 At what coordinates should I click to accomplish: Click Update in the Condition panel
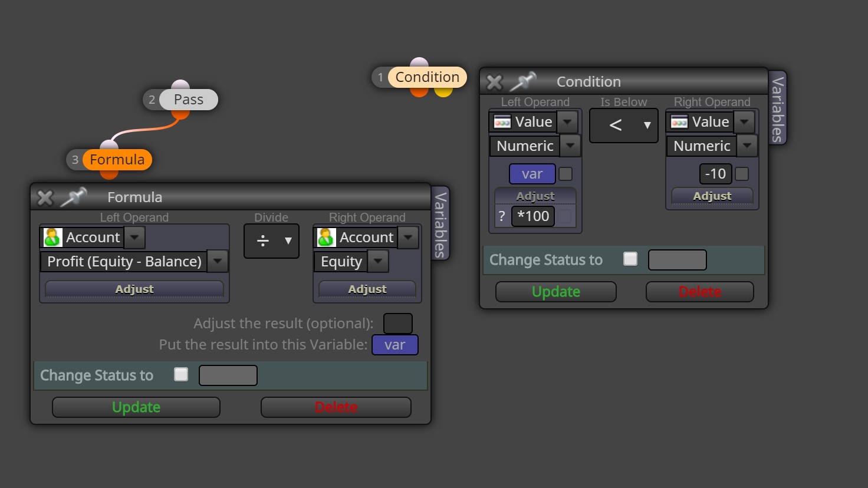tap(556, 292)
